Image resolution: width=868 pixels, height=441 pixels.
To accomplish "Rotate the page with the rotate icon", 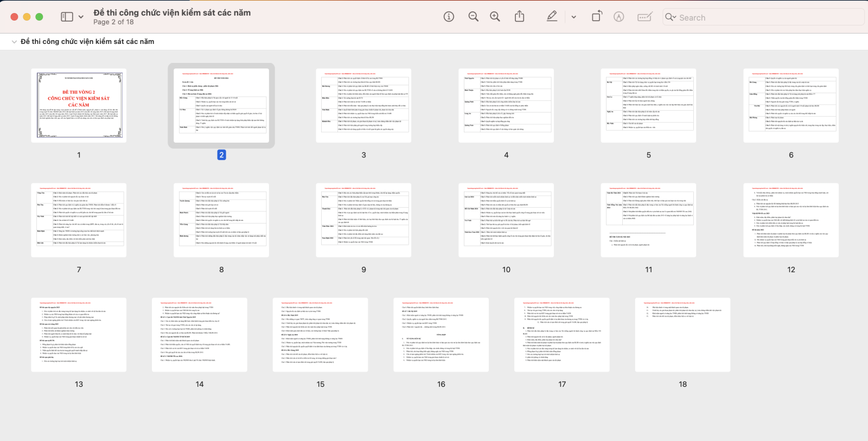I will pos(596,17).
